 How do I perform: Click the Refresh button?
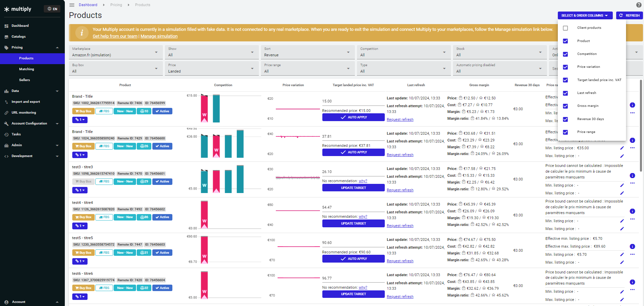pos(629,16)
